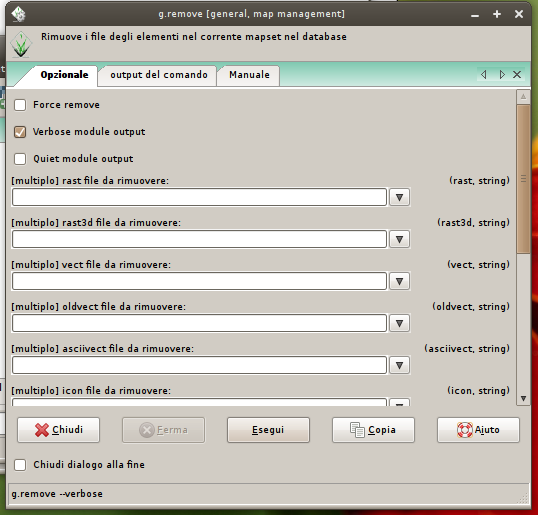Enable Quiet module output checkbox

(20, 159)
